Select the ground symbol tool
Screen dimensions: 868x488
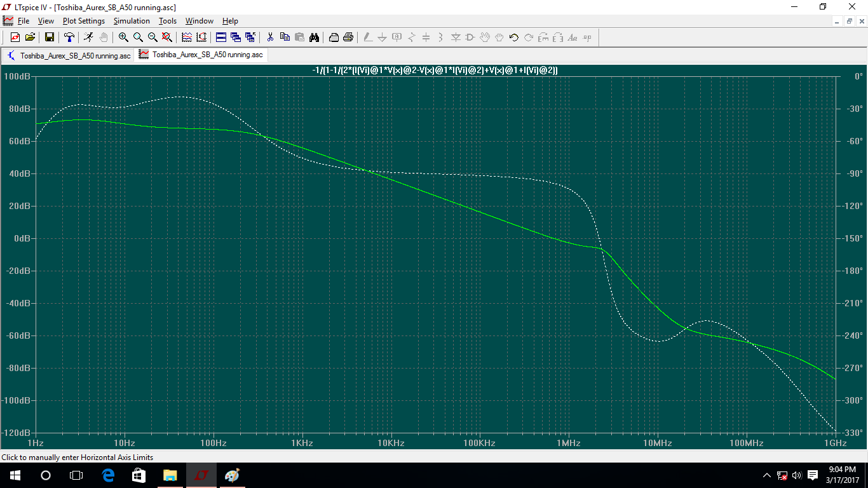click(383, 37)
